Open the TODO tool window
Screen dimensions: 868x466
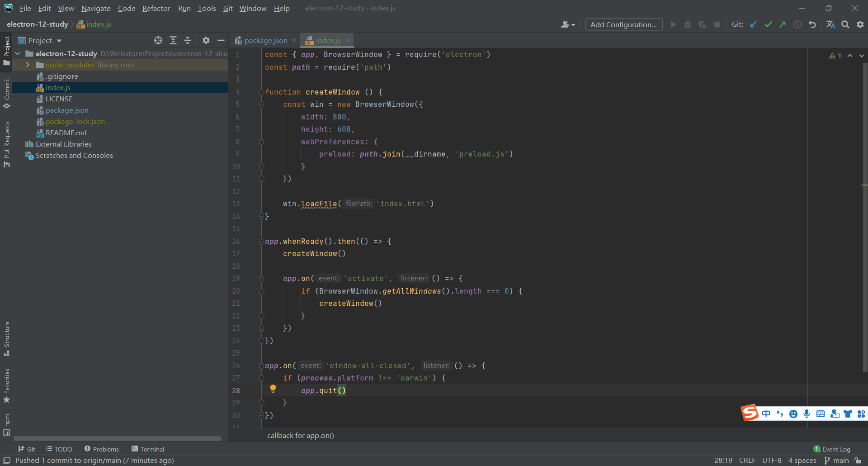click(59, 449)
